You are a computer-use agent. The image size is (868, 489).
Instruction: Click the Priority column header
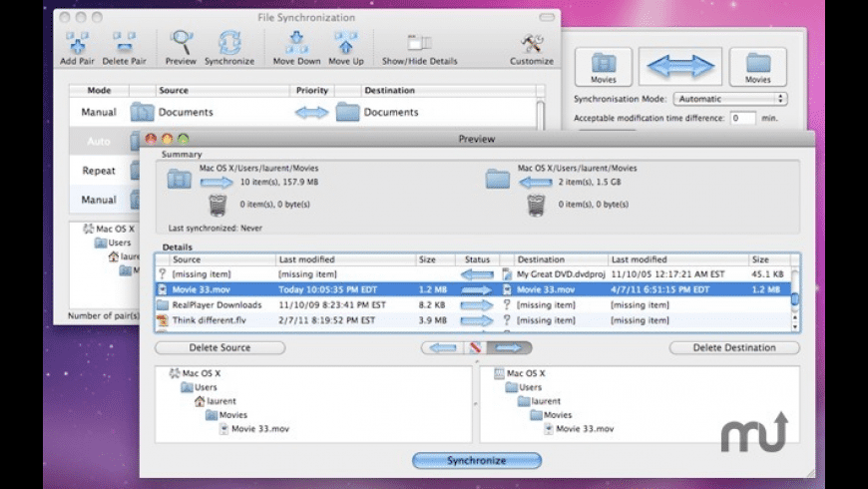click(x=311, y=90)
